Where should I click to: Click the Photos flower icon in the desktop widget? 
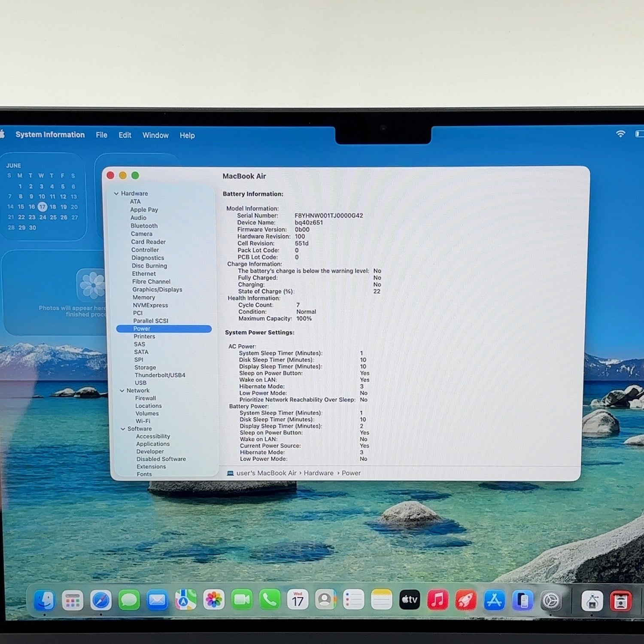92,285
